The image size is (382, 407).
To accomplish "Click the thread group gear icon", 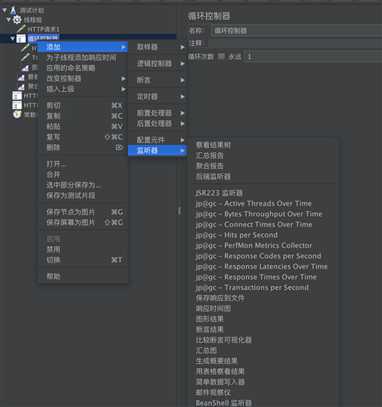I will tap(17, 20).
